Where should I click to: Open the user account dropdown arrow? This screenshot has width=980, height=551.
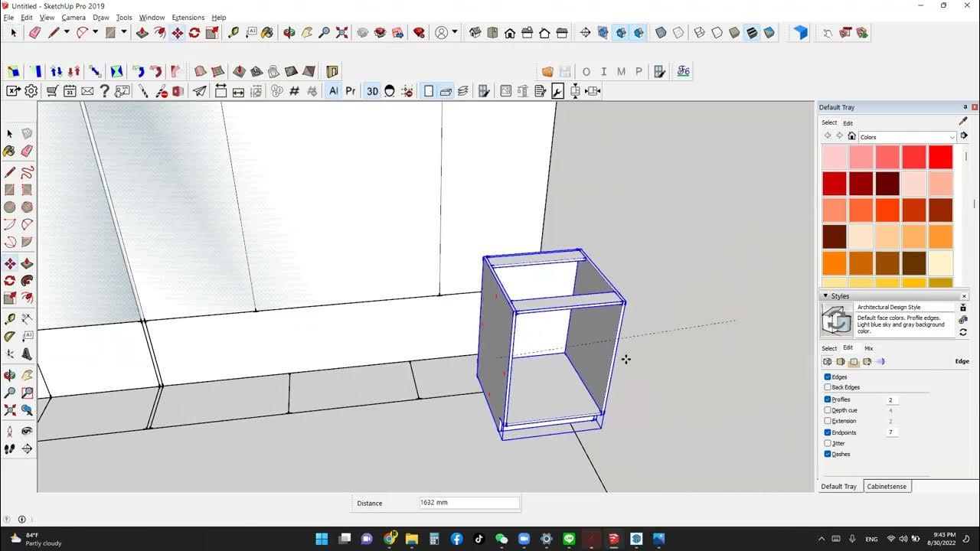[x=455, y=32]
